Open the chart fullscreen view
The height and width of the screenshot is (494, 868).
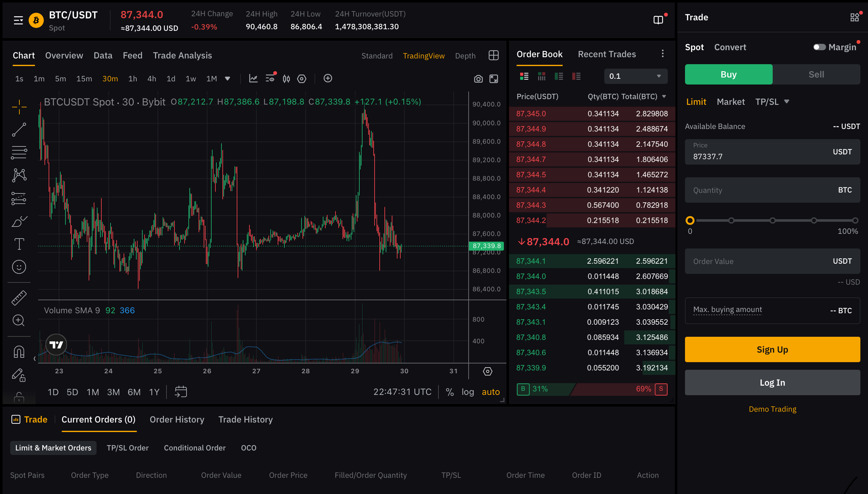[494, 79]
